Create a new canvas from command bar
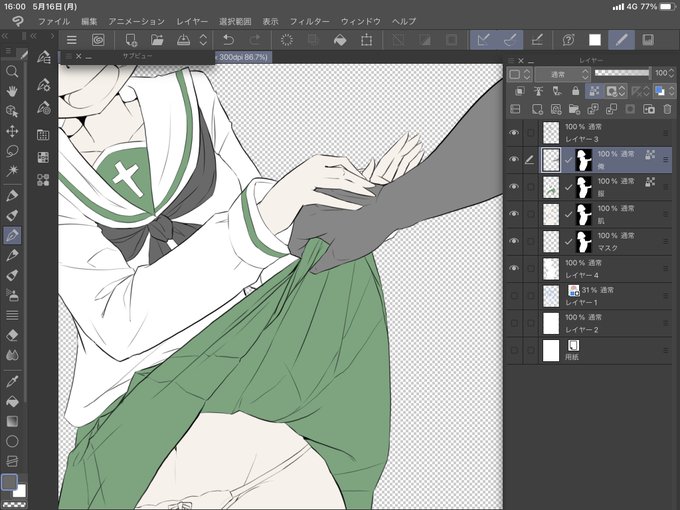 [131, 40]
